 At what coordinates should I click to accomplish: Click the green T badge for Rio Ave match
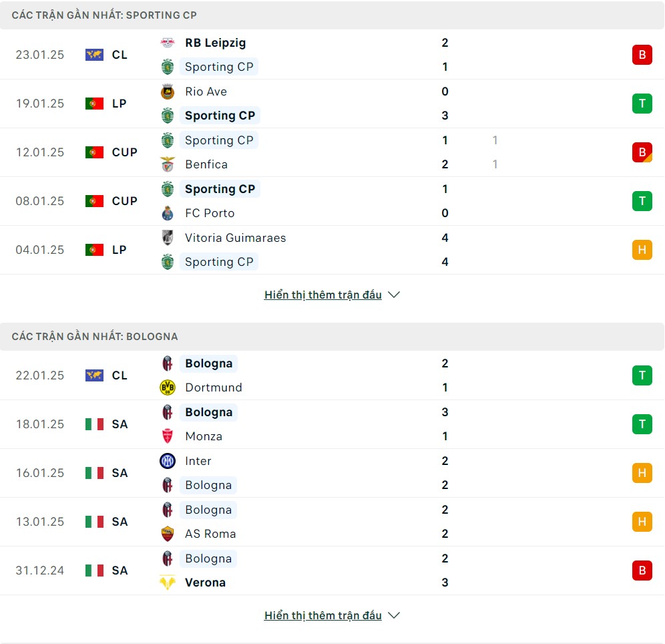(642, 104)
